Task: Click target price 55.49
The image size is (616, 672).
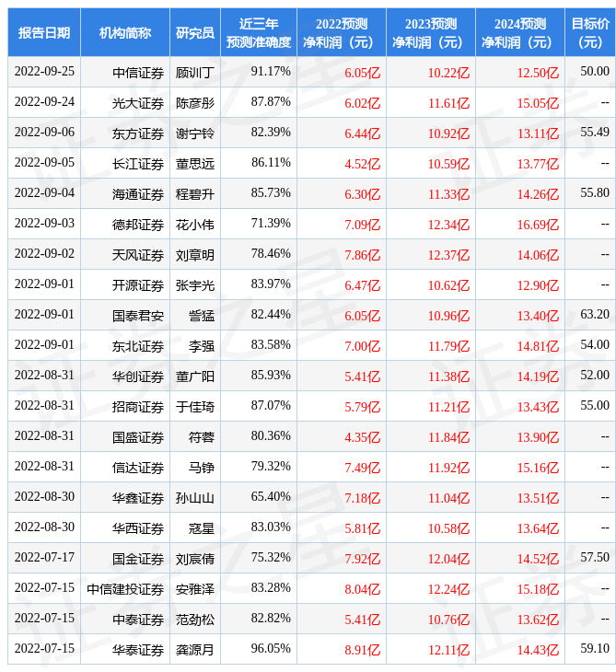Action: pos(595,133)
